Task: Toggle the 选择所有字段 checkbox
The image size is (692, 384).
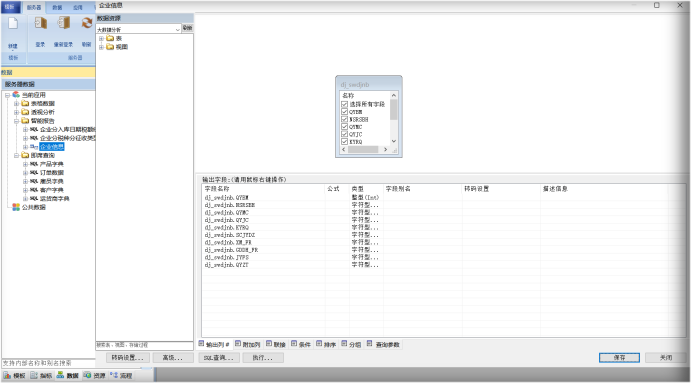Action: pos(345,104)
